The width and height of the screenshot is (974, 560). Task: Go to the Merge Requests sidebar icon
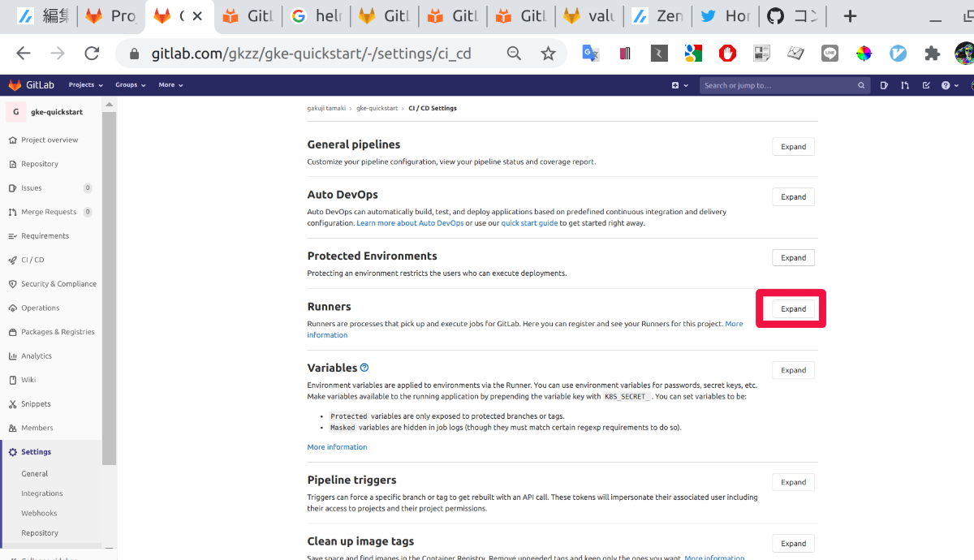[12, 212]
